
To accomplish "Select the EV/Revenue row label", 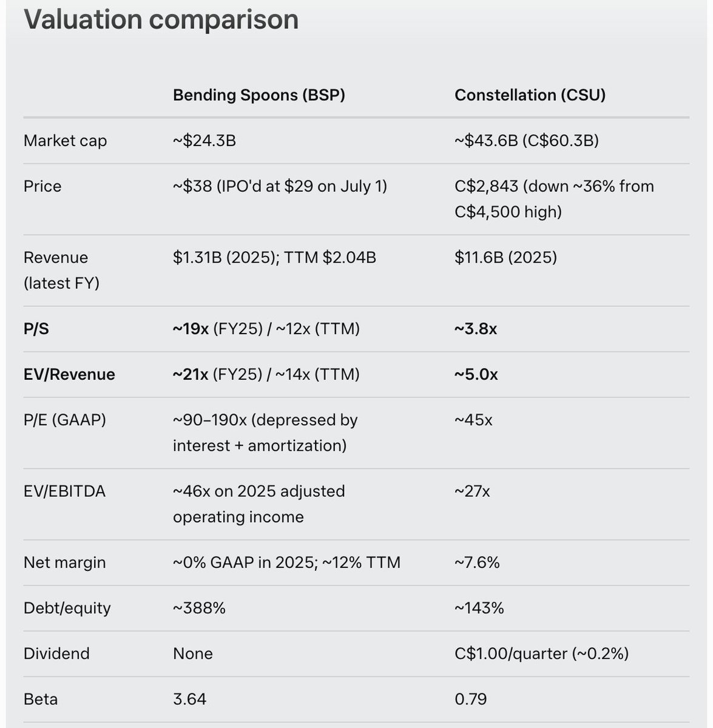I will [x=69, y=374].
